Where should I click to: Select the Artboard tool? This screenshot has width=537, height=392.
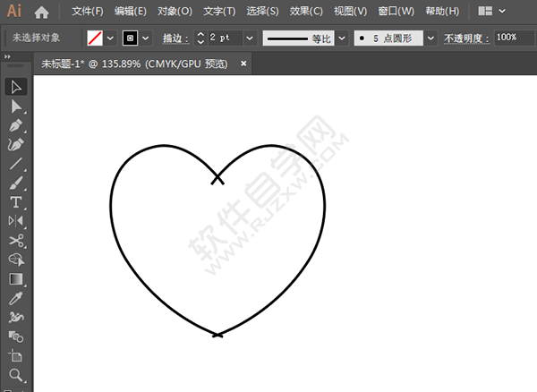point(16,355)
